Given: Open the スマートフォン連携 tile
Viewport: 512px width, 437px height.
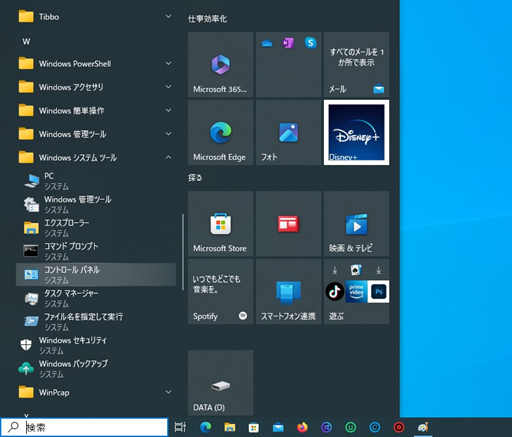Looking at the screenshot, I should 288,292.
